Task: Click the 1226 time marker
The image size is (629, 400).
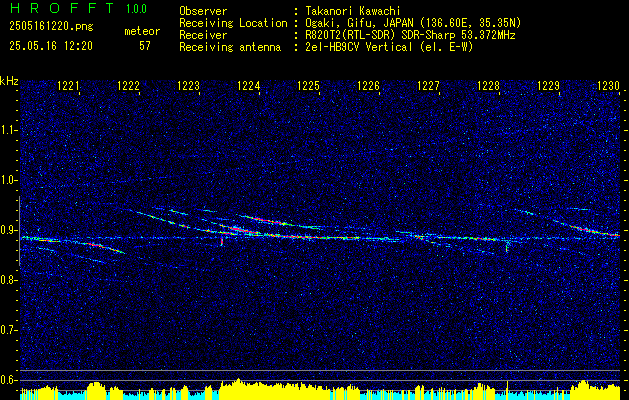Action: coord(368,86)
